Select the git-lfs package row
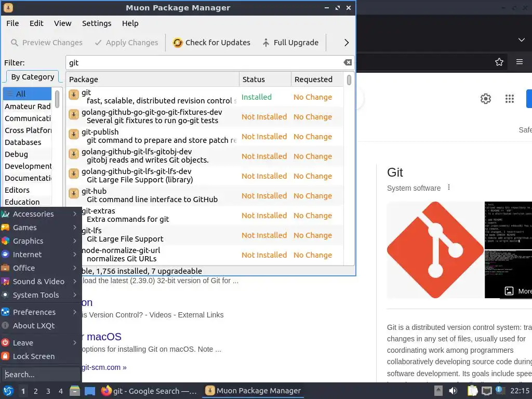This screenshot has height=399, width=532. pos(212,235)
